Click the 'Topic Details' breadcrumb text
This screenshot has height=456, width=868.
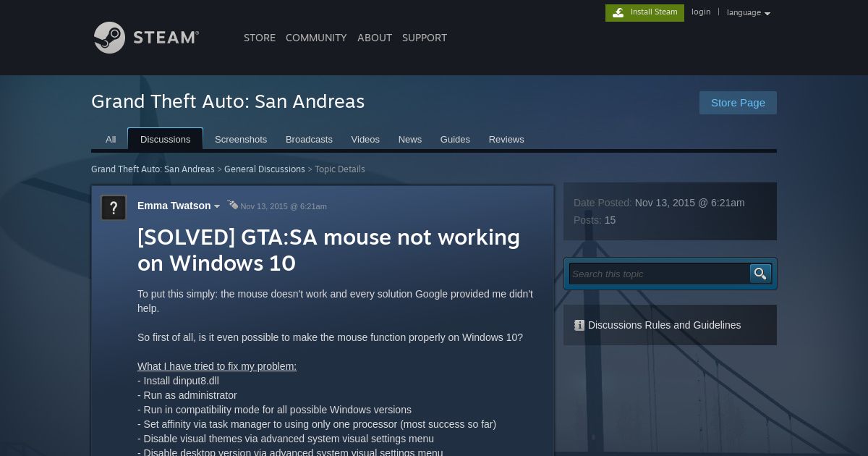tap(340, 169)
